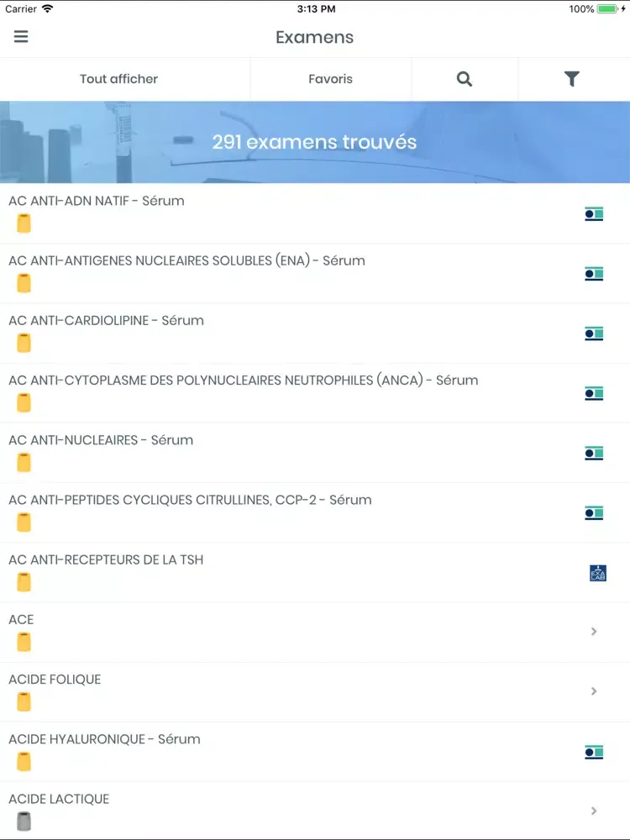Screen dimensions: 630x840
Task: Switch to the Tout afficher tab
Action: point(118,79)
